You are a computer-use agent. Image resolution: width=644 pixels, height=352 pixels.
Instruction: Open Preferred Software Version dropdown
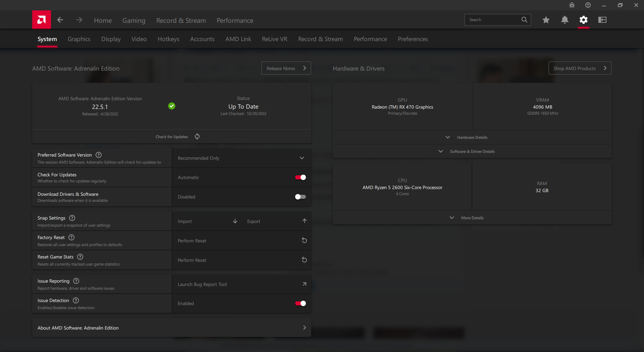pos(241,158)
